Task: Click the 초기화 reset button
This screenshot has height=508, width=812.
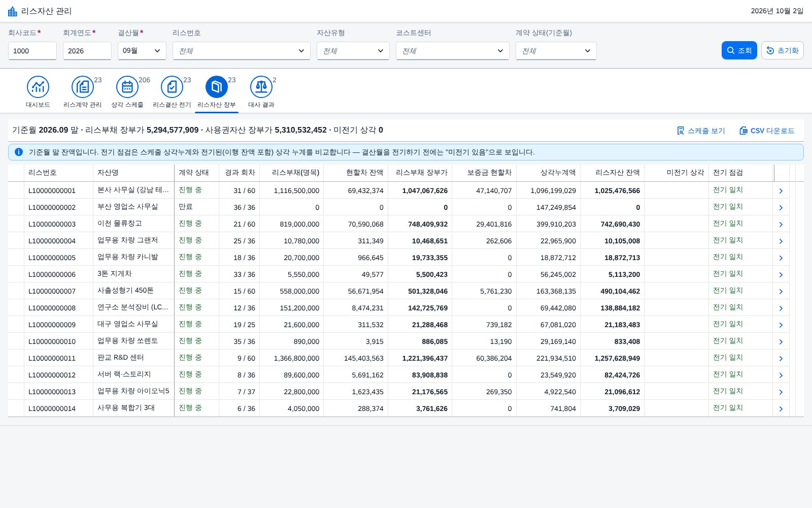Action: pyautogui.click(x=783, y=50)
